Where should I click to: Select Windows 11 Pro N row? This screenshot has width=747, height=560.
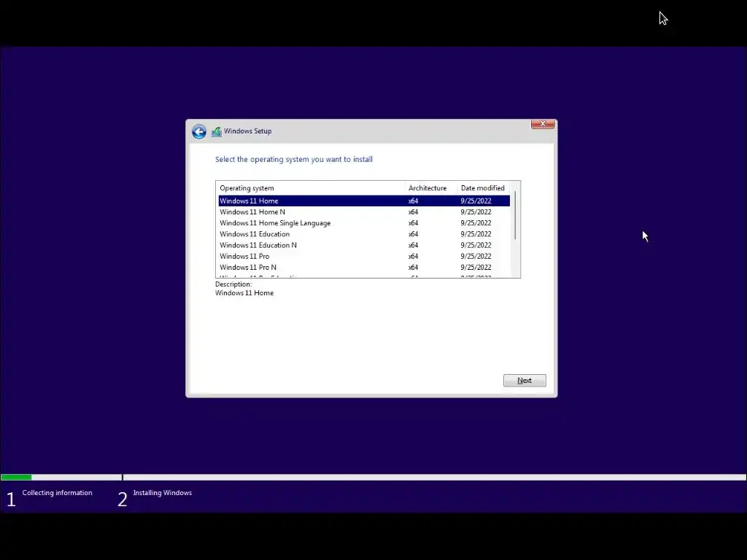364,267
